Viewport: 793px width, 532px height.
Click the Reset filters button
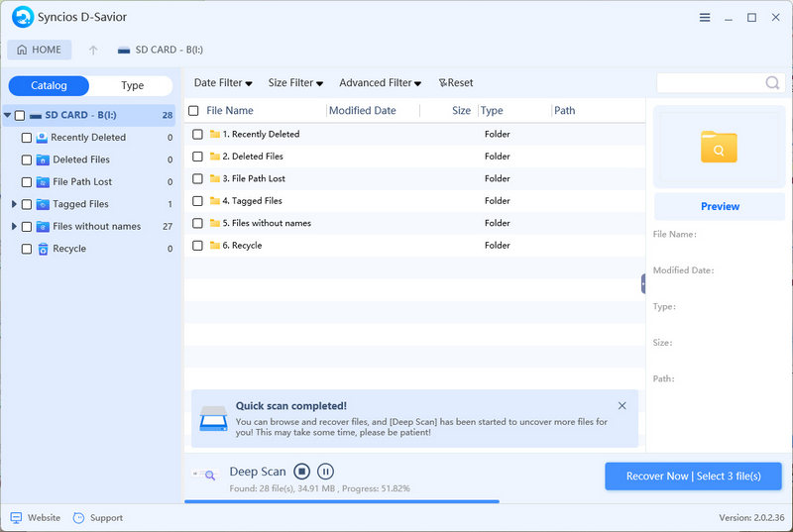coord(456,83)
